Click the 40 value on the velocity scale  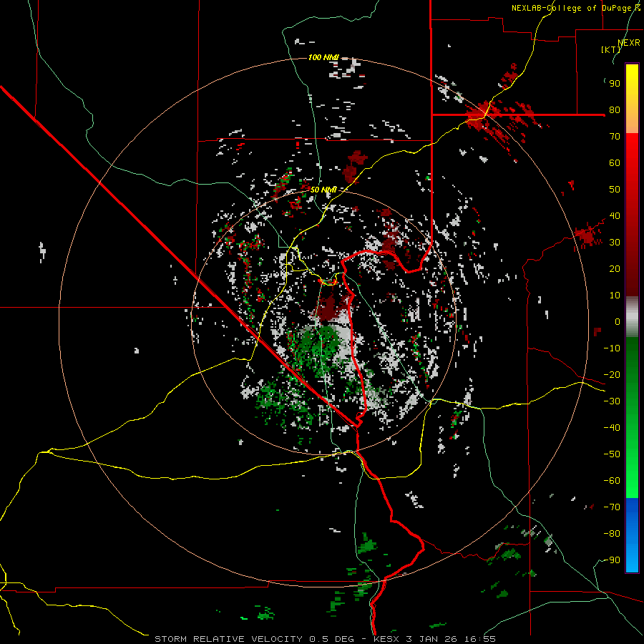615,216
